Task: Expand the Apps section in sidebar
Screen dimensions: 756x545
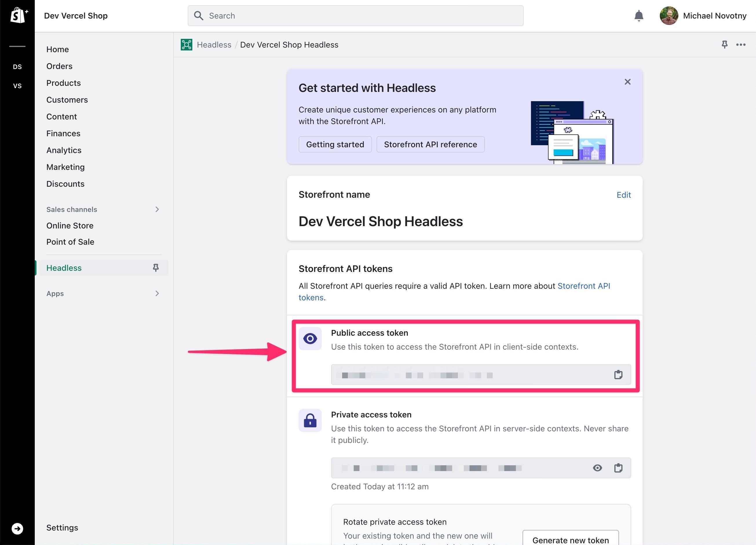Action: tap(157, 293)
